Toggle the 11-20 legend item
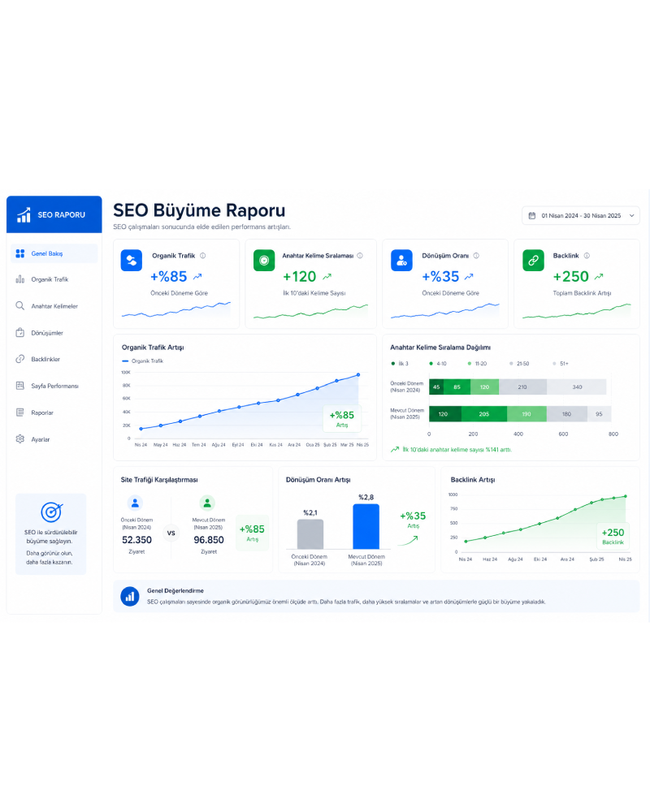Image resolution: width=650 pixels, height=812 pixels. tap(478, 364)
